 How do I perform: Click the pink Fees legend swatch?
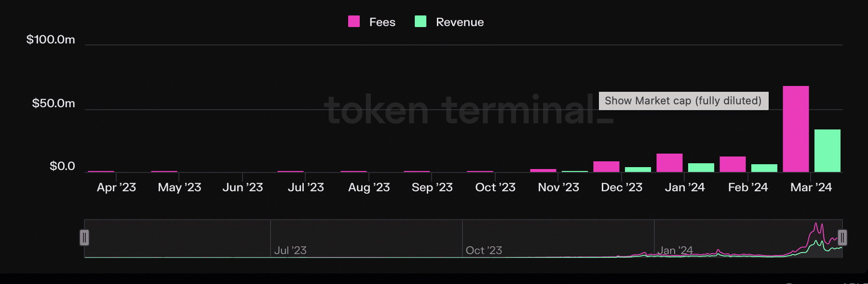point(354,21)
